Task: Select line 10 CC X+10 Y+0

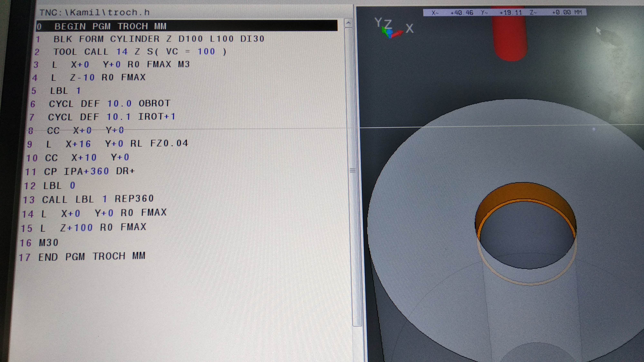Action: tap(77, 158)
